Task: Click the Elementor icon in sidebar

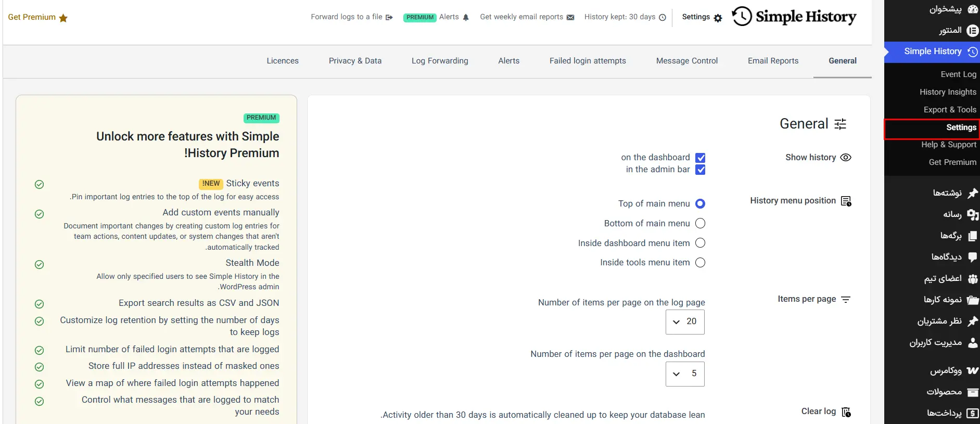Action: (972, 31)
